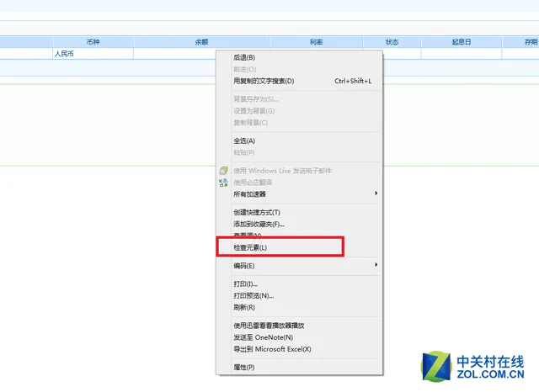Choose 使用迅雷看看播放器播放 entry
This screenshot has height=392, width=539.
click(299, 326)
